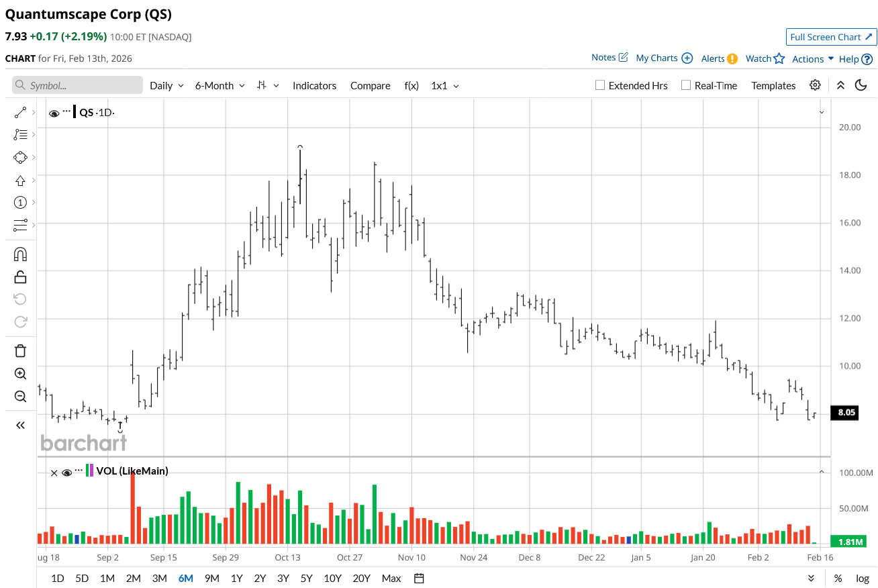The image size is (878, 588).
Task: Zoom in using the magnifier plus icon
Action: tap(20, 373)
